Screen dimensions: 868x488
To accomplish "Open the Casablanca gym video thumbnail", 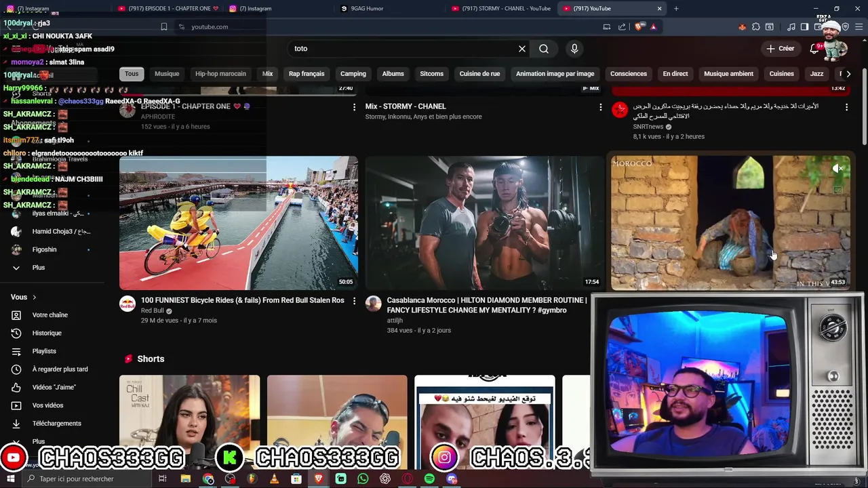I will (x=484, y=223).
